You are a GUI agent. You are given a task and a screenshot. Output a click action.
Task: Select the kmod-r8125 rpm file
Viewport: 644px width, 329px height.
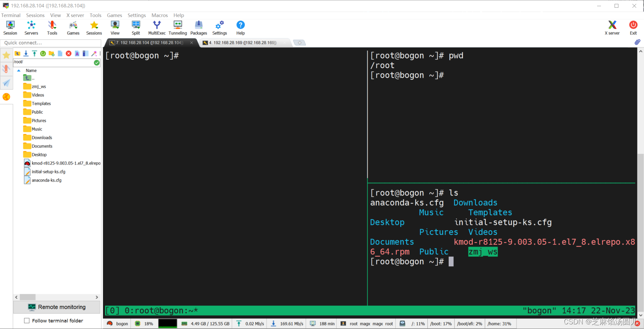[62, 163]
